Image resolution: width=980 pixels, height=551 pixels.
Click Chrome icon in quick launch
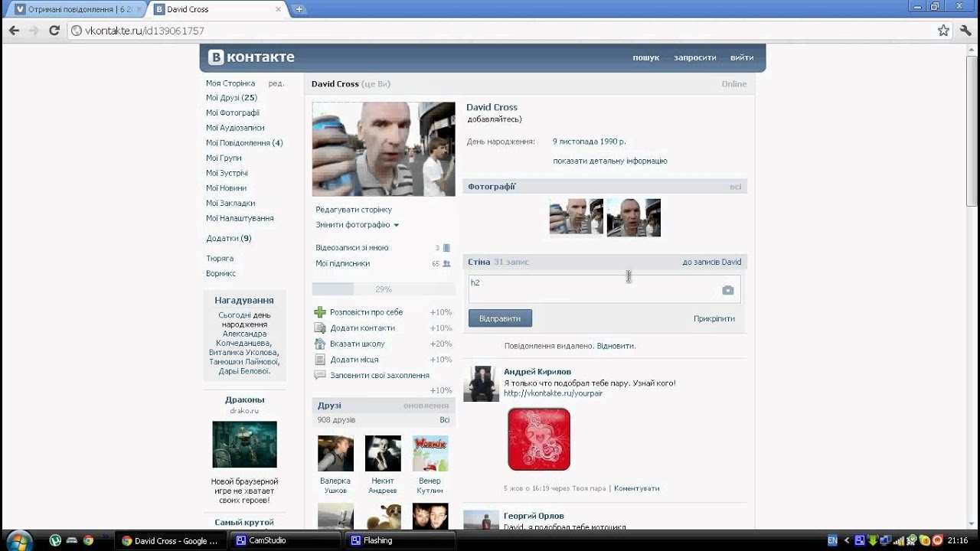[89, 540]
